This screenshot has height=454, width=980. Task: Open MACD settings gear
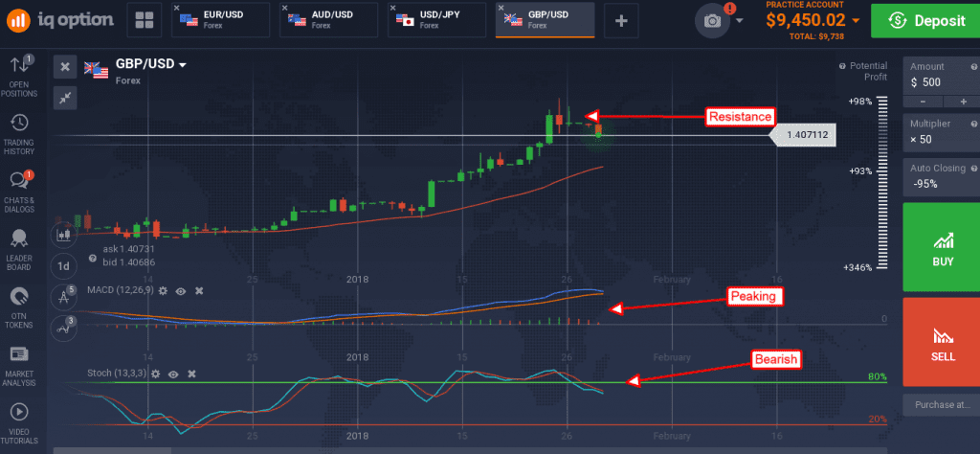point(163,291)
